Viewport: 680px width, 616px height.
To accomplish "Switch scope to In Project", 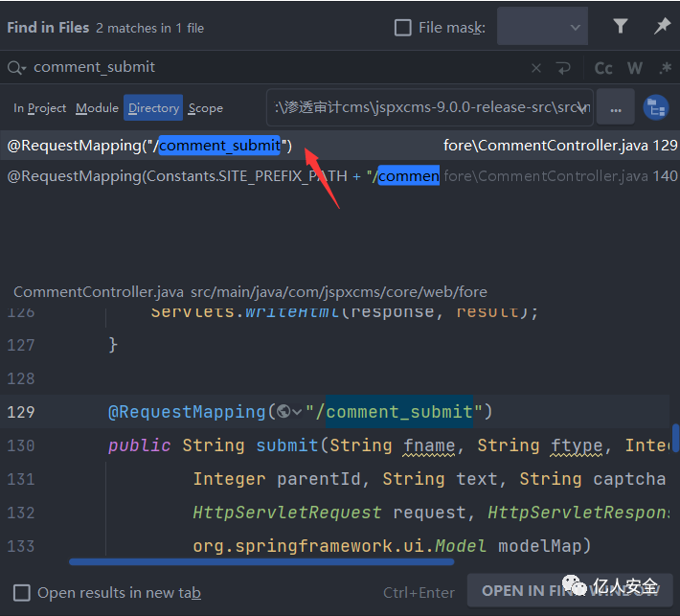I will tap(40, 108).
